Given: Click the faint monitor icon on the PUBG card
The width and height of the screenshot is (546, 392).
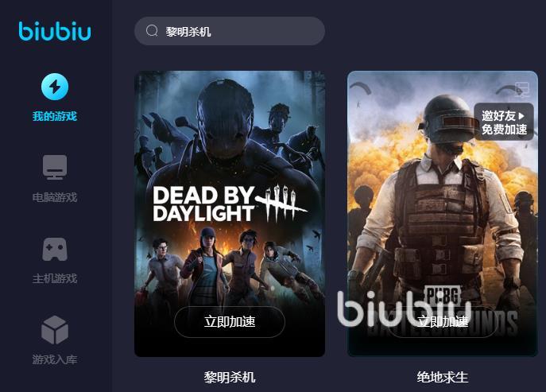Looking at the screenshot, I should (x=522, y=89).
